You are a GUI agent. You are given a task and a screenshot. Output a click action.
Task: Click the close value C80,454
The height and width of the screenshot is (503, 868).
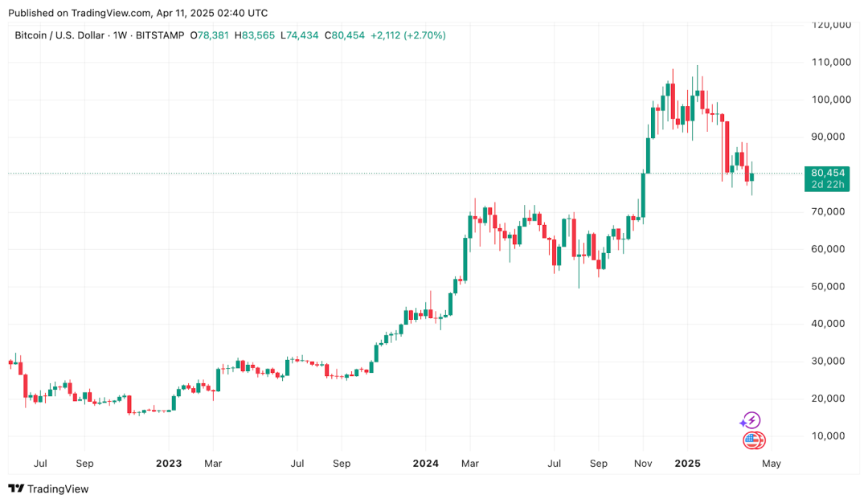(x=345, y=35)
